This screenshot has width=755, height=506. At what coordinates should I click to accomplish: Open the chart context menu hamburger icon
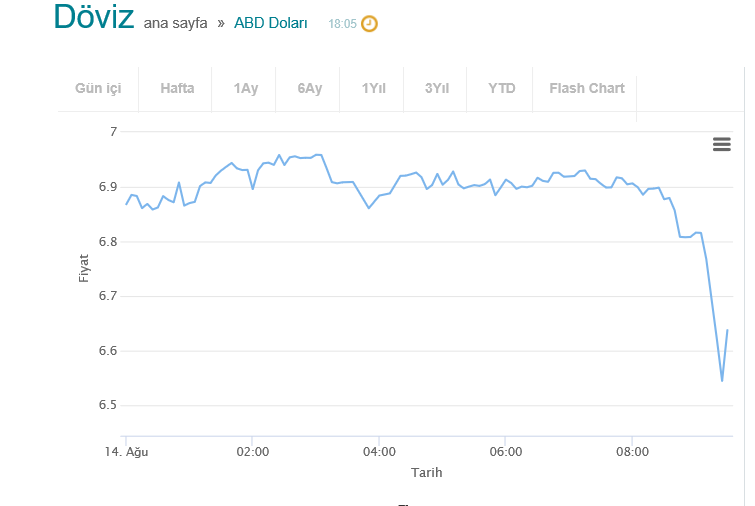click(721, 144)
